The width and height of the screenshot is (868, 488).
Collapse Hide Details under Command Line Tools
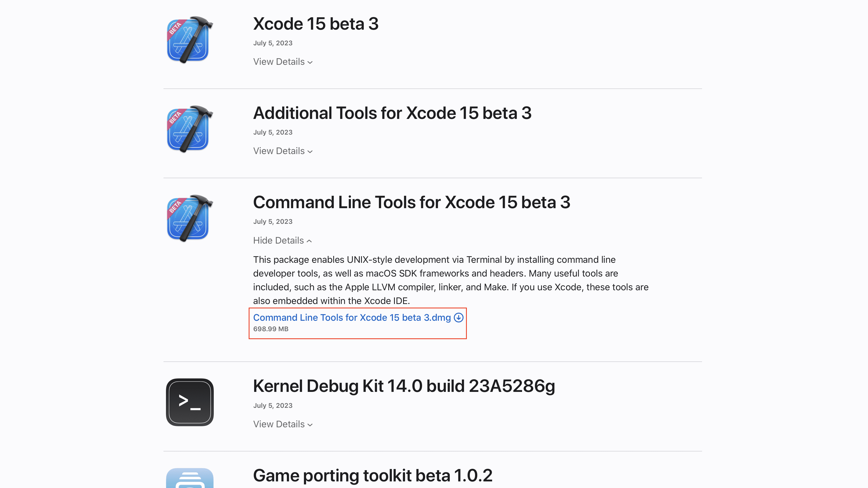click(x=282, y=241)
